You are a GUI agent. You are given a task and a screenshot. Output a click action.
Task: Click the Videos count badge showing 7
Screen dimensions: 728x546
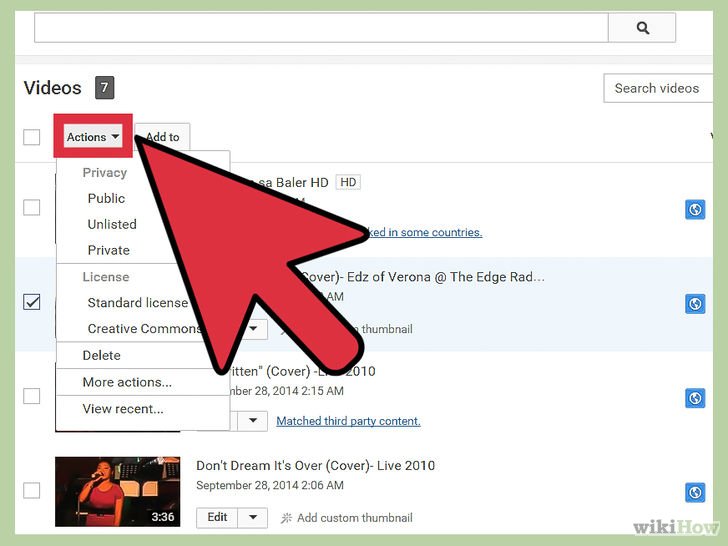[x=104, y=87]
